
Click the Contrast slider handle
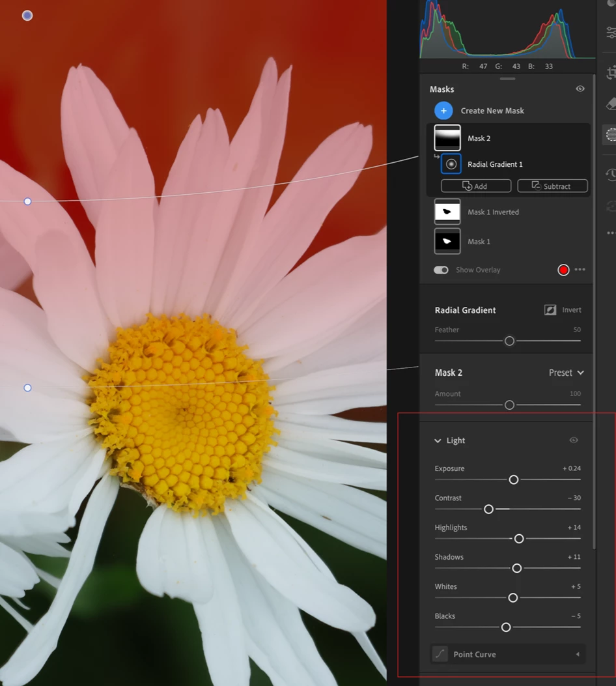[489, 509]
